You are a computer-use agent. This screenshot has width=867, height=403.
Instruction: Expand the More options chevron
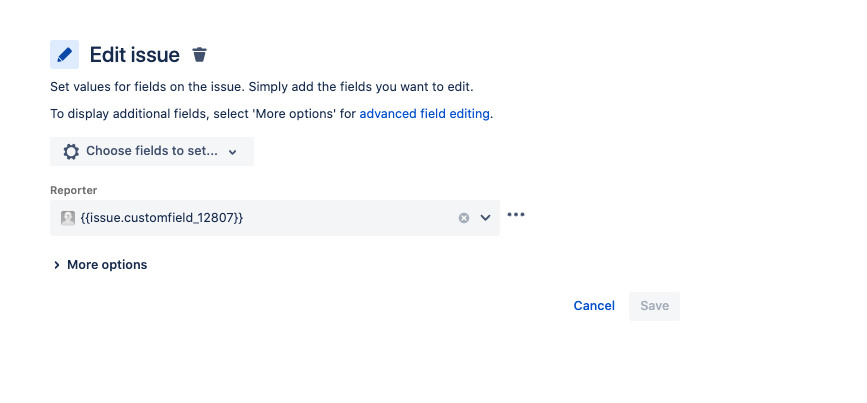[56, 265]
